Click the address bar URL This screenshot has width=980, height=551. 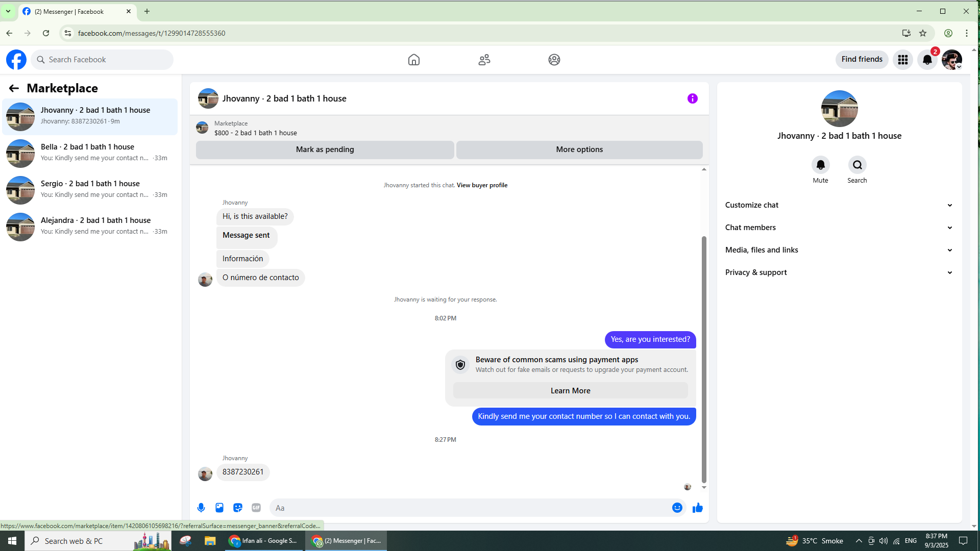click(152, 33)
